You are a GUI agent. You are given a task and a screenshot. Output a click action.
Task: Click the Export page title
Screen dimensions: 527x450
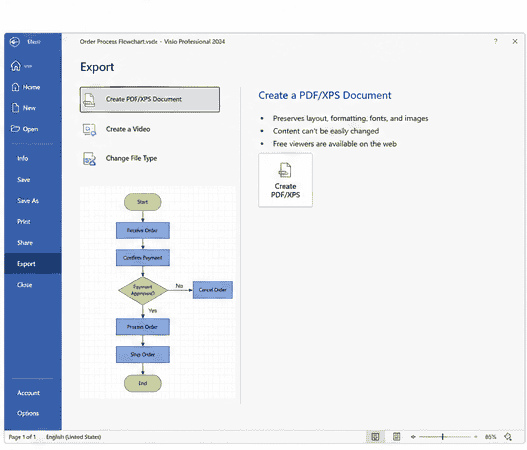point(97,67)
